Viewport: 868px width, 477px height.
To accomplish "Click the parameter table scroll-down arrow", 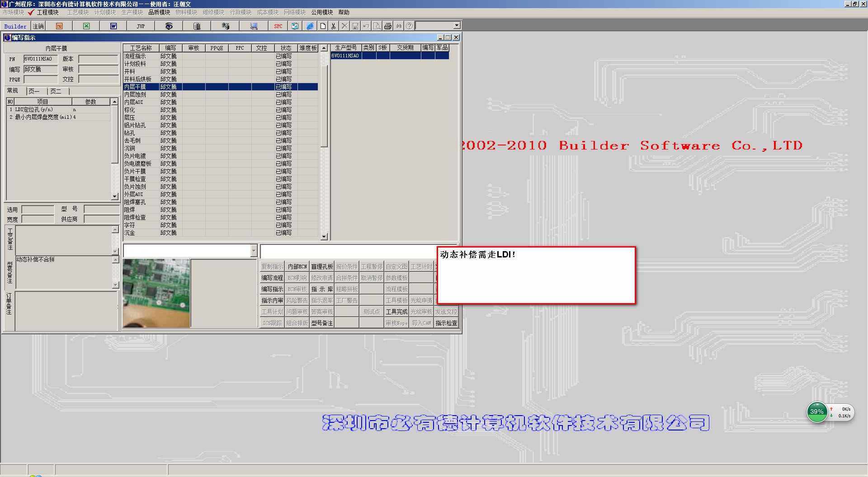I will point(114,196).
